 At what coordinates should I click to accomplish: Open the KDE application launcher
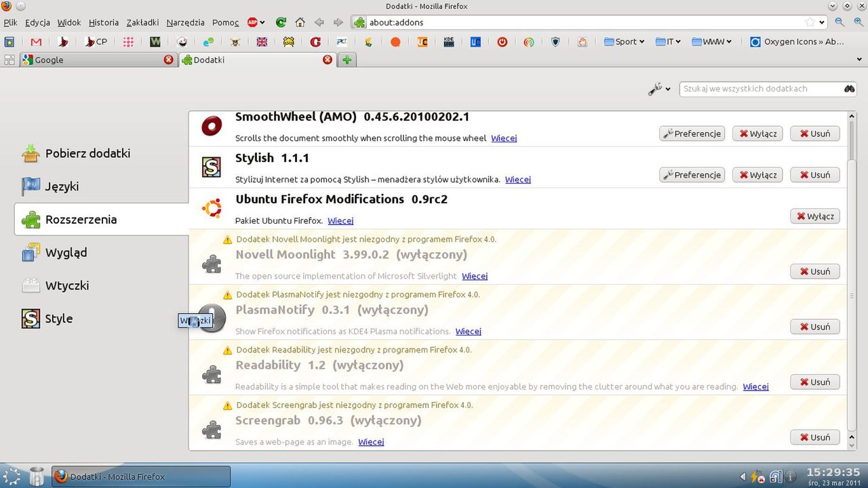tap(12, 476)
